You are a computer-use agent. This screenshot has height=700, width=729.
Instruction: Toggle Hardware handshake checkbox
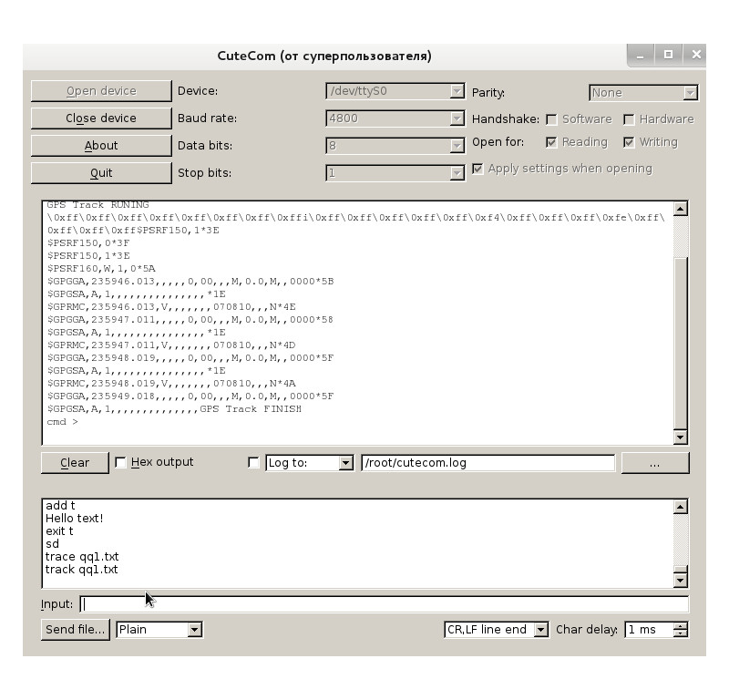tap(629, 119)
